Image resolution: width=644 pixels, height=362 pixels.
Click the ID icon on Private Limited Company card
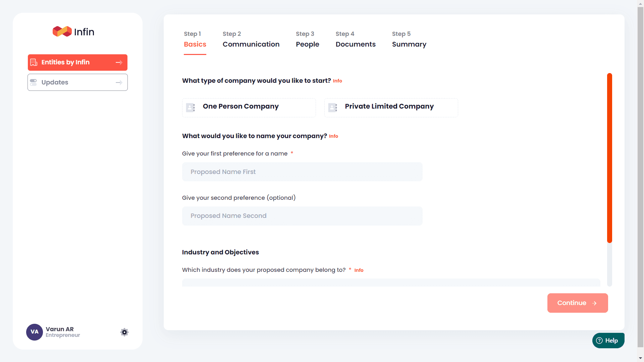pyautogui.click(x=332, y=108)
